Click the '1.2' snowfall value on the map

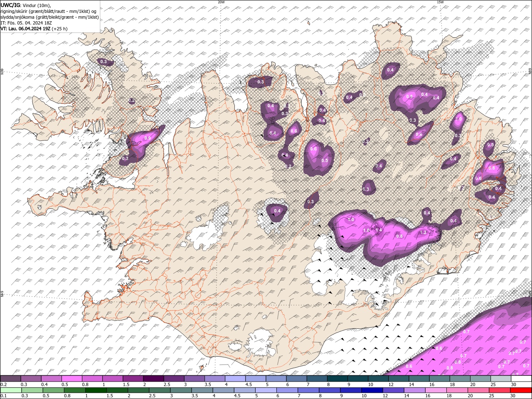coord(424,233)
